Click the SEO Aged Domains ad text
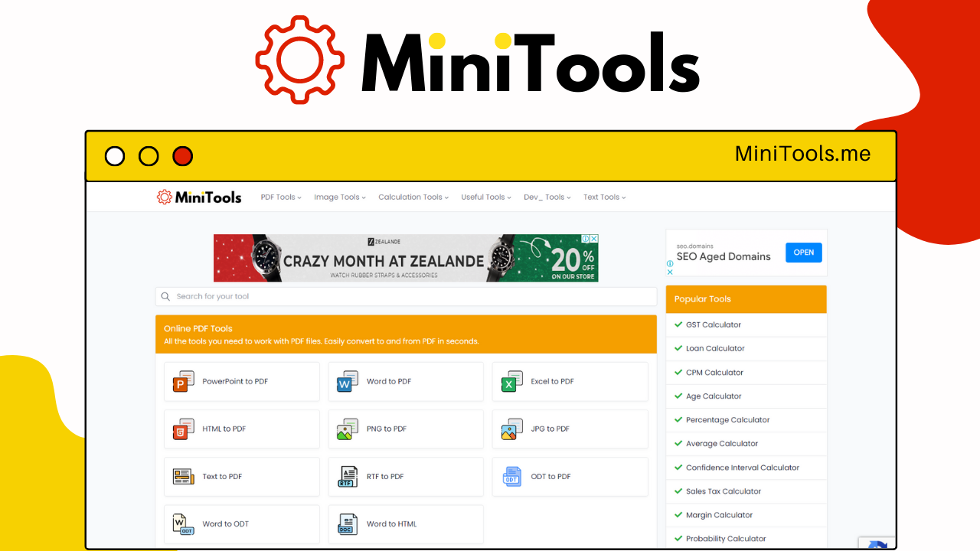980x551 pixels. [x=724, y=256]
